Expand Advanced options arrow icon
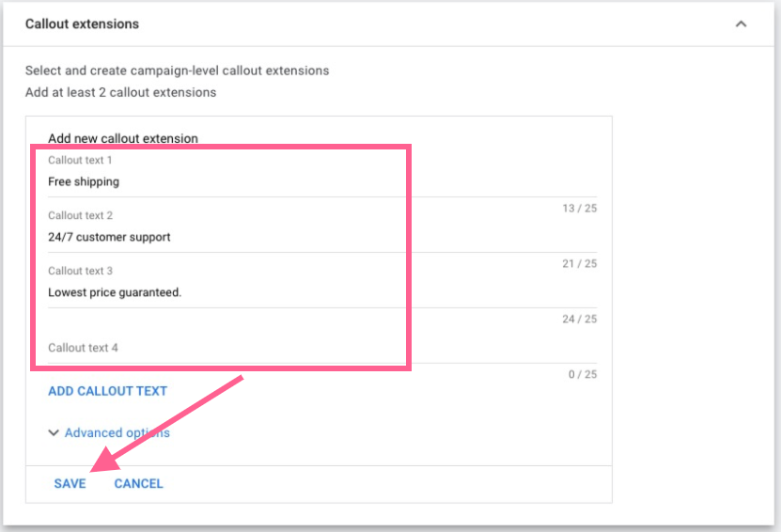Viewport: 781px width, 532px height. (x=54, y=433)
